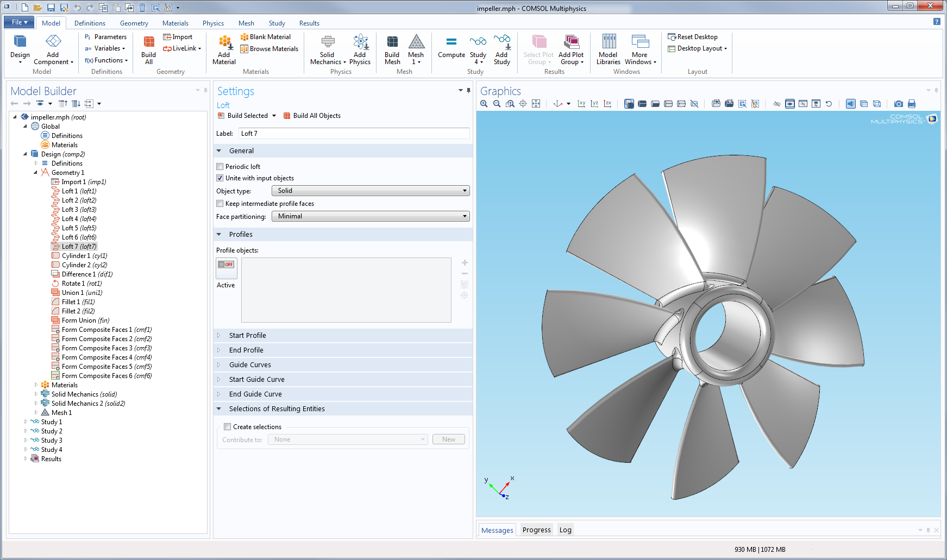The height and width of the screenshot is (560, 947).
Task: Open the Materials ribbon tab
Action: 175,23
